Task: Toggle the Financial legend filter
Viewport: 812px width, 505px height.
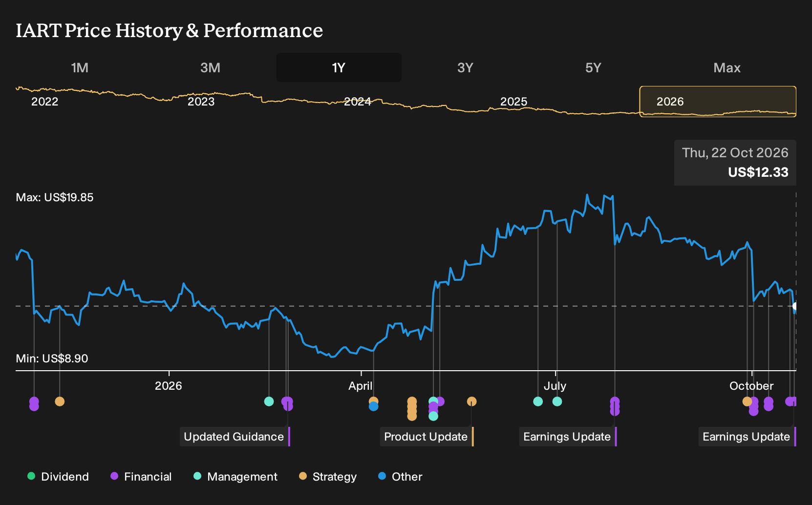Action: (141, 477)
